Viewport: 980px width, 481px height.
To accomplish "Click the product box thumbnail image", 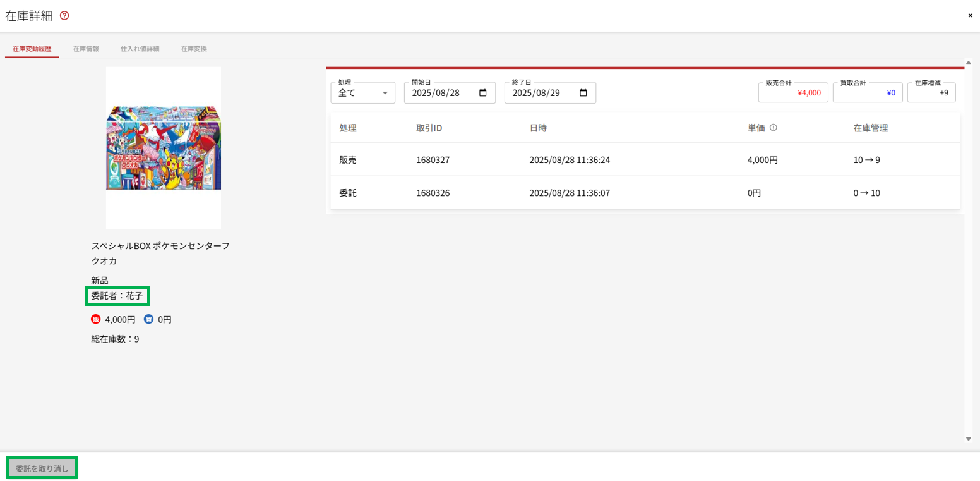I will tap(164, 148).
